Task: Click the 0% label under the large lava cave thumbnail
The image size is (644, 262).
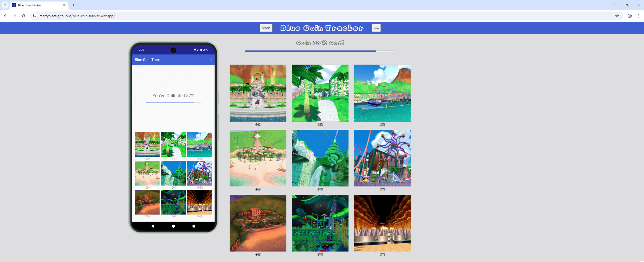Action: [382, 254]
